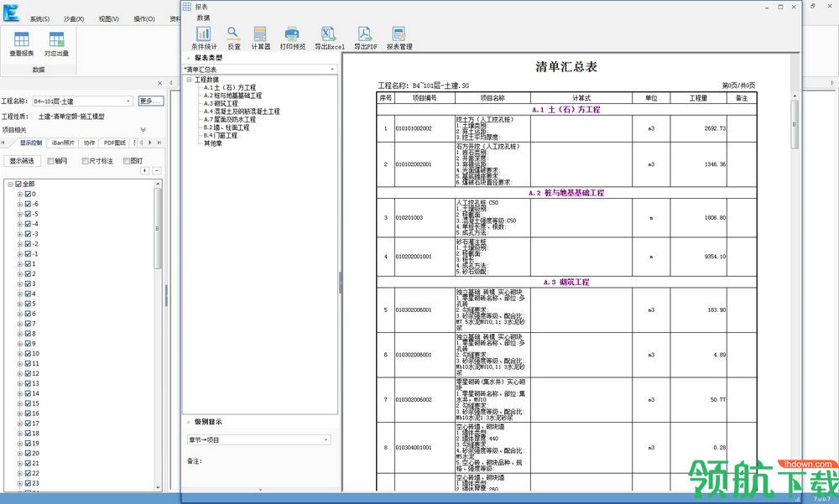The height and width of the screenshot is (504, 839).
Task: Click the application logo in main window
Action: click(11, 13)
